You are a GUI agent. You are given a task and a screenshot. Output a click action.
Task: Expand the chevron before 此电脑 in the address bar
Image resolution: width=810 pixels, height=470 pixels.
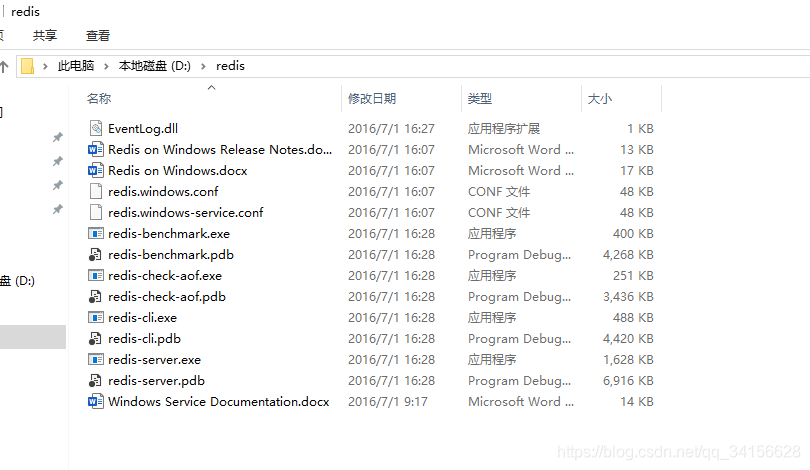(x=45, y=66)
